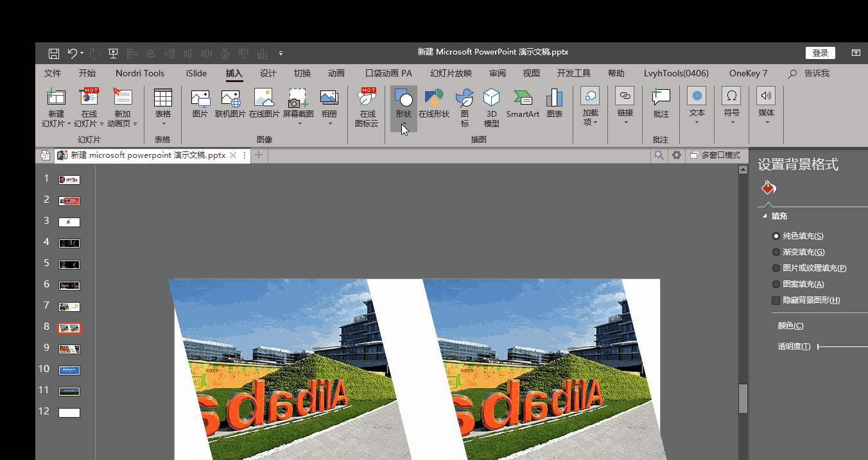This screenshot has height=460, width=868.
Task: Insert a New Slide (新建幻灯片) icon
Action: 56,98
